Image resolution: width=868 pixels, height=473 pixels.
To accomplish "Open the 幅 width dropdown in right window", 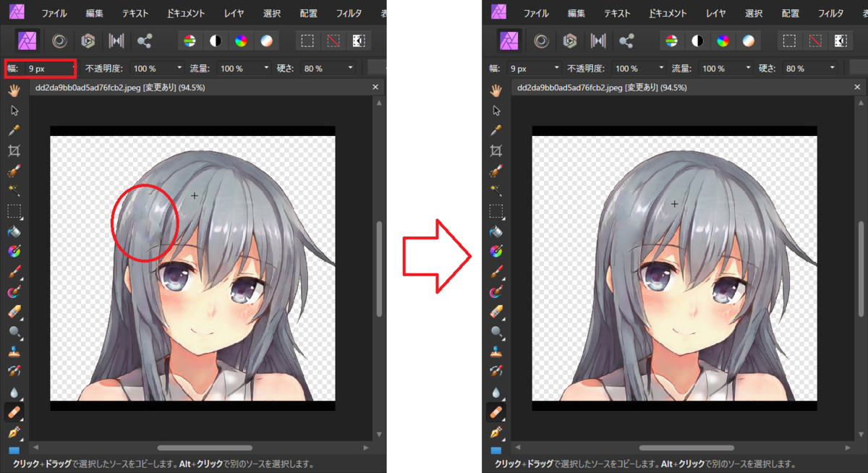I will [x=556, y=68].
